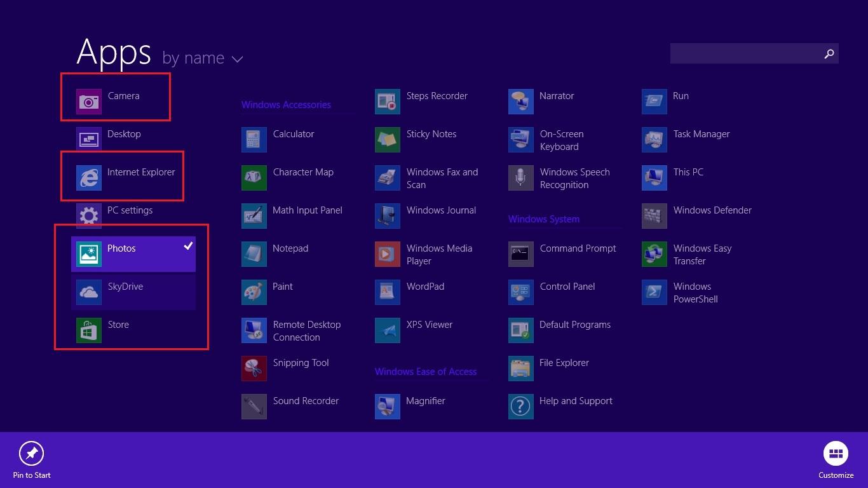Click the Desktop tile icon
868x488 pixels.
89,139
